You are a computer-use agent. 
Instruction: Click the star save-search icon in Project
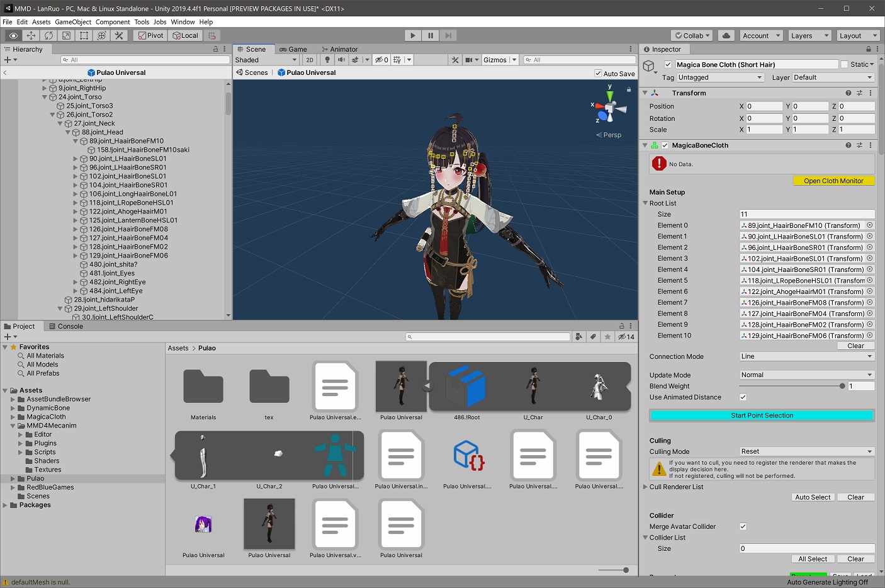coord(607,337)
